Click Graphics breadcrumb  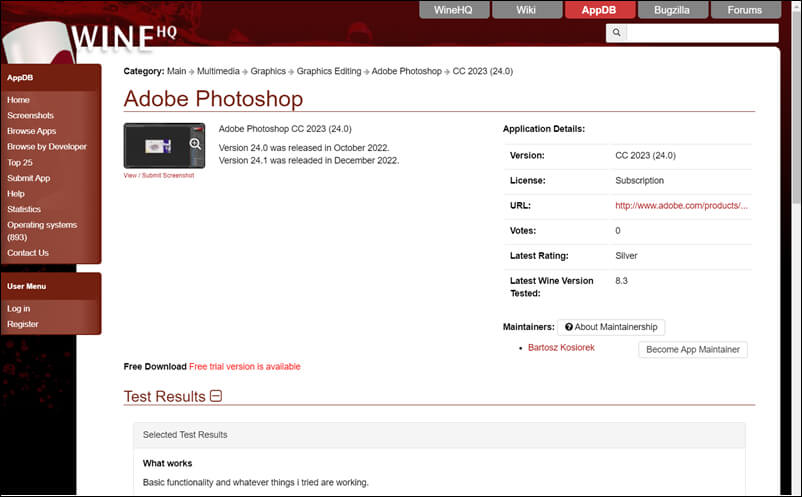tap(268, 71)
